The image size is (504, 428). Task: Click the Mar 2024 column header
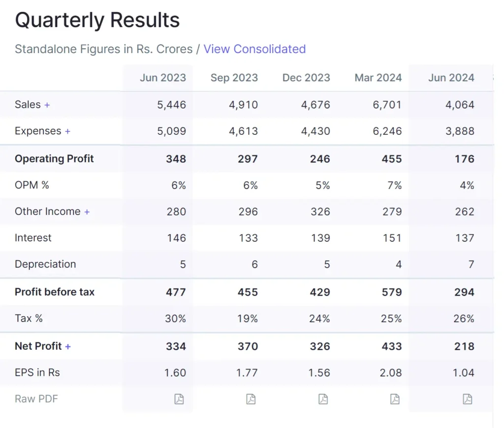pyautogui.click(x=378, y=78)
